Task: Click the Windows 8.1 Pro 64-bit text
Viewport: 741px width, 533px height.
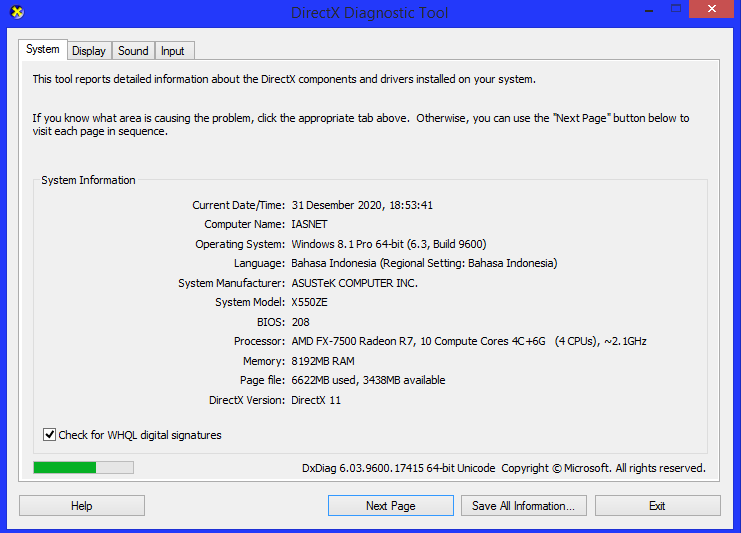Action: 347,244
